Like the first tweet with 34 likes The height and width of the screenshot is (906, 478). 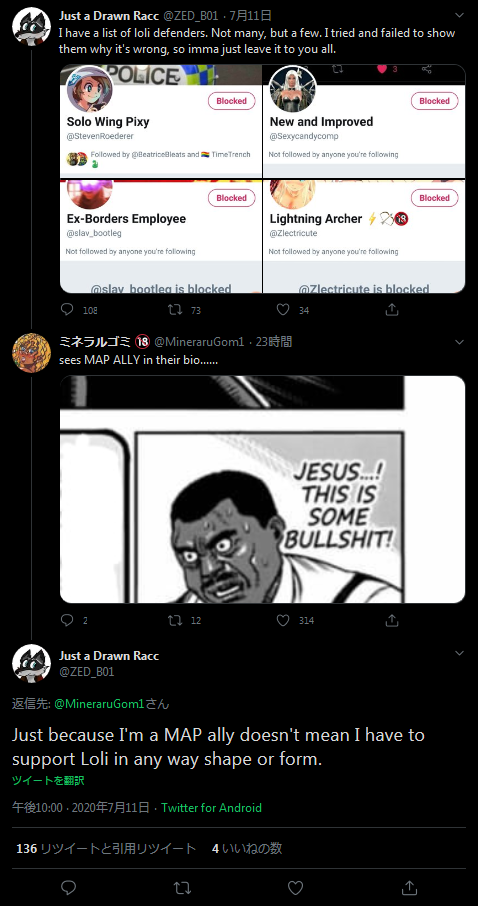coord(283,310)
